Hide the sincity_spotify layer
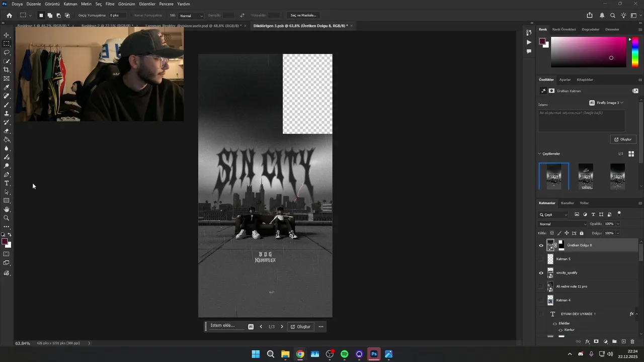The image size is (644, 362). (x=541, y=273)
